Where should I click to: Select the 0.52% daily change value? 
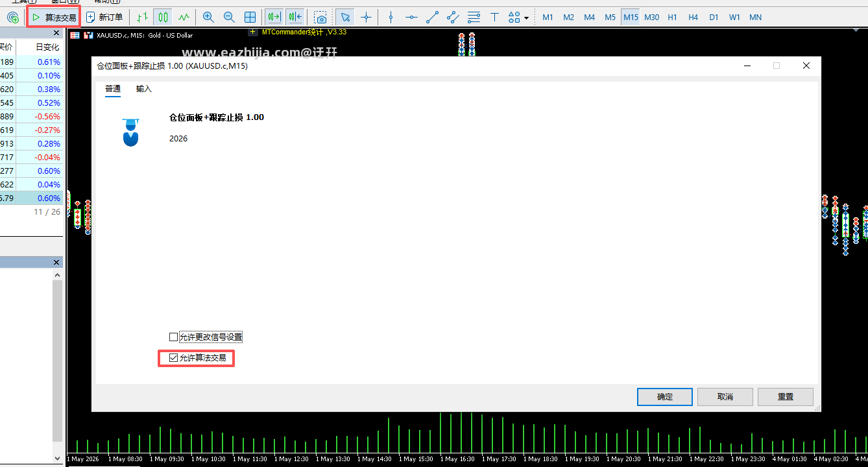pos(49,103)
